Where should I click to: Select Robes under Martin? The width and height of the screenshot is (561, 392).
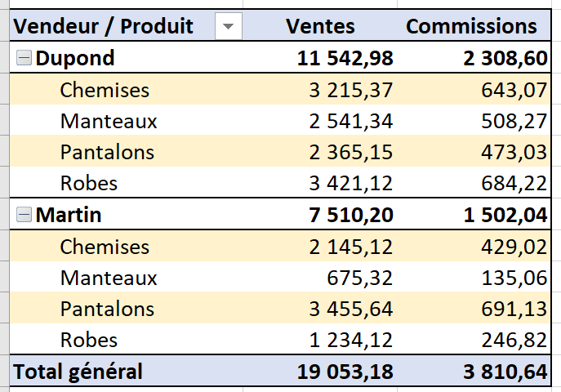coord(89,340)
